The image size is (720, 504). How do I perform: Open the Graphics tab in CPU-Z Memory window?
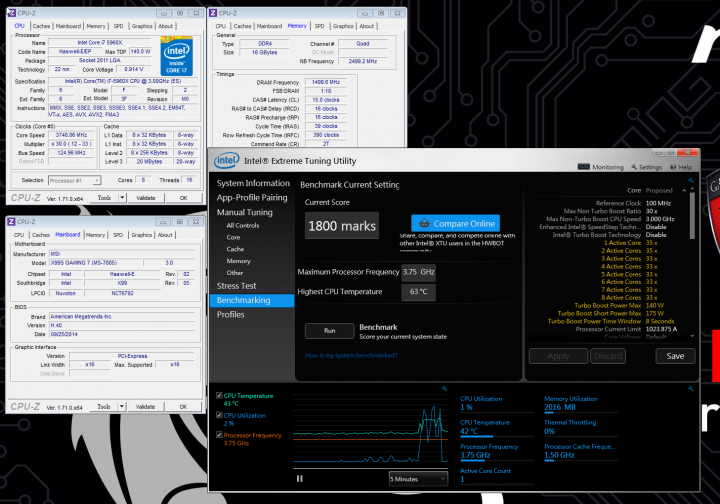tap(343, 26)
